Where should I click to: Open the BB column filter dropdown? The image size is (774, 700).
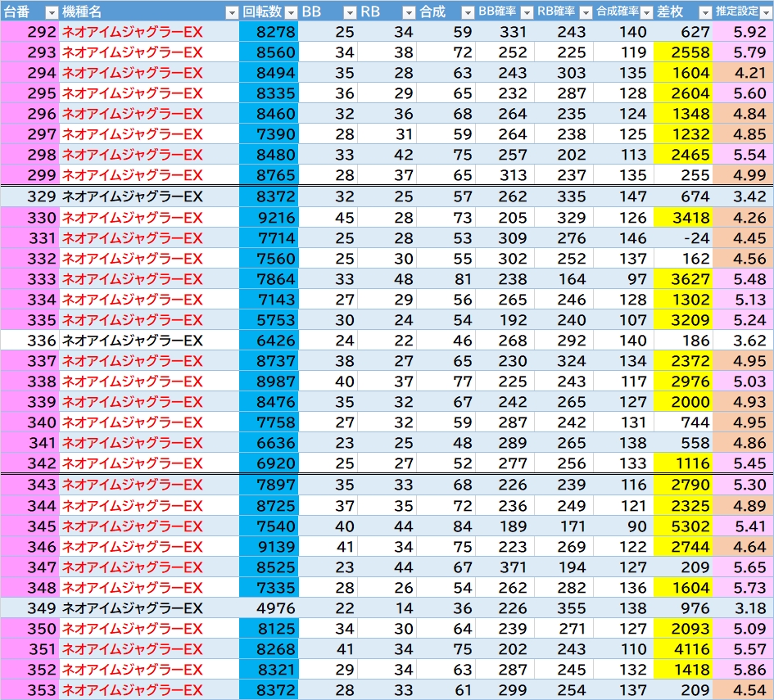(350, 12)
